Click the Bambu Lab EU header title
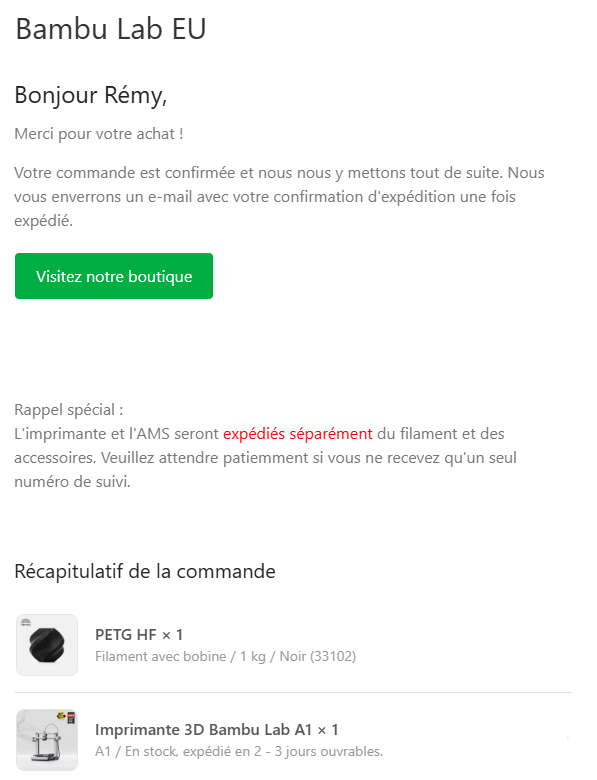 110,29
